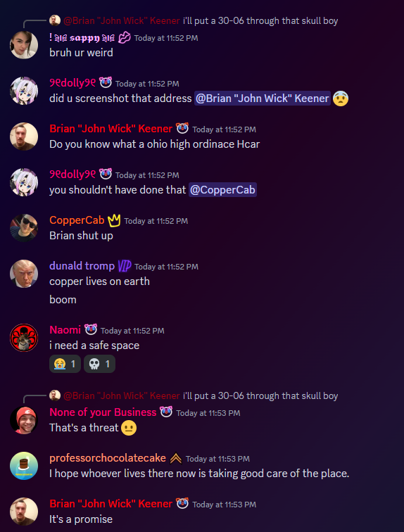
Task: Click the fearful emoji in dolly's message
Action: point(341,99)
